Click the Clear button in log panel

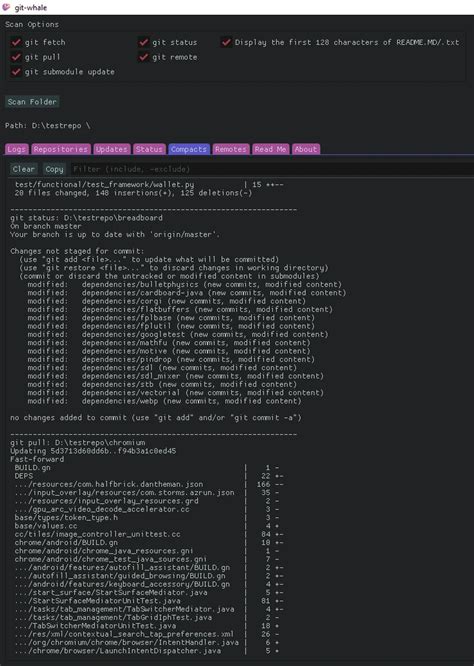pos(23,169)
